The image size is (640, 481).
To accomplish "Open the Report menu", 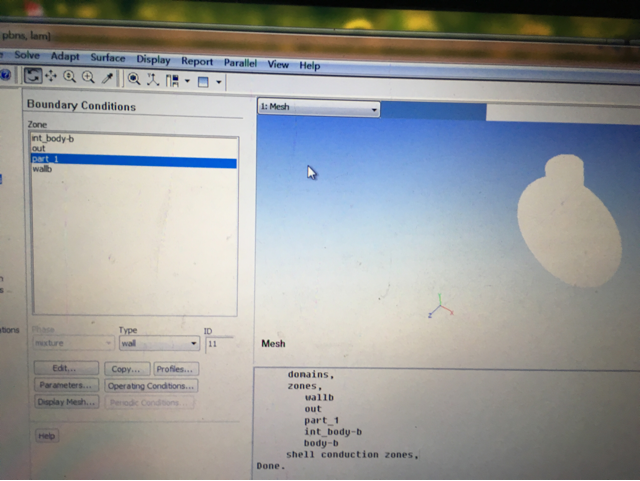I will (x=197, y=61).
